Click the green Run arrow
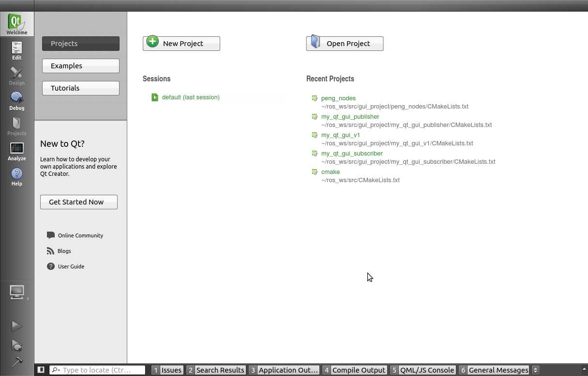 point(16,327)
